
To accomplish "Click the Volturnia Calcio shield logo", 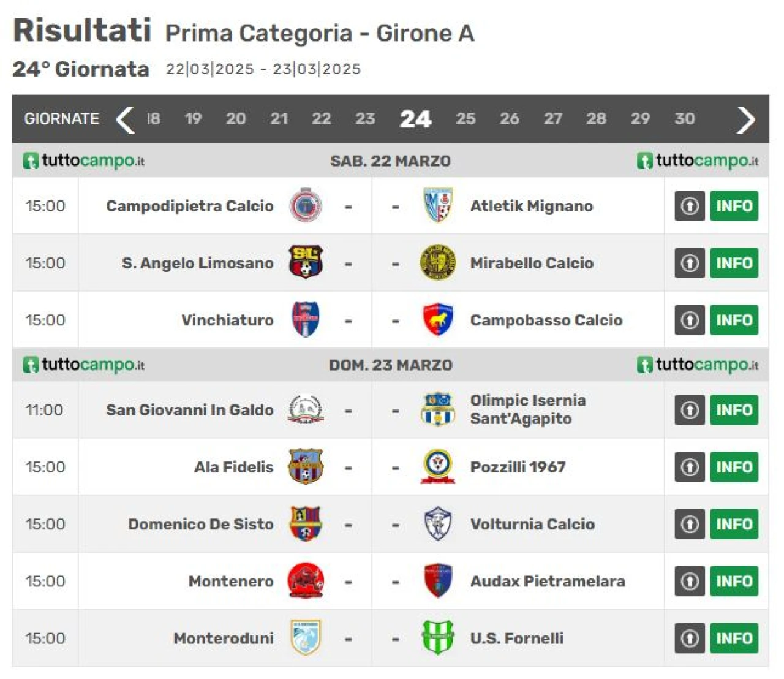I will click(x=438, y=524).
